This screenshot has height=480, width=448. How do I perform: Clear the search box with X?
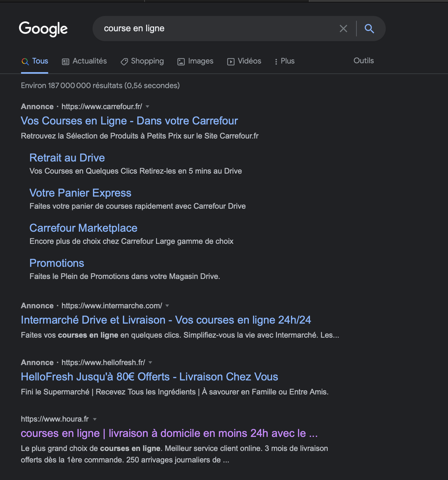tap(343, 29)
